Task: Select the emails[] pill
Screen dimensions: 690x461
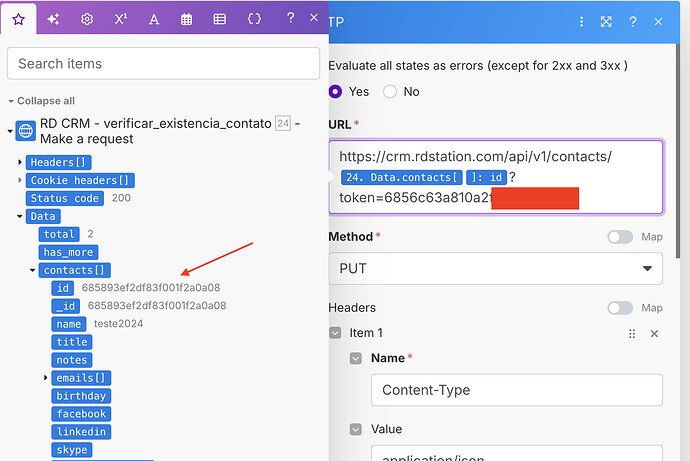Action: 81,378
